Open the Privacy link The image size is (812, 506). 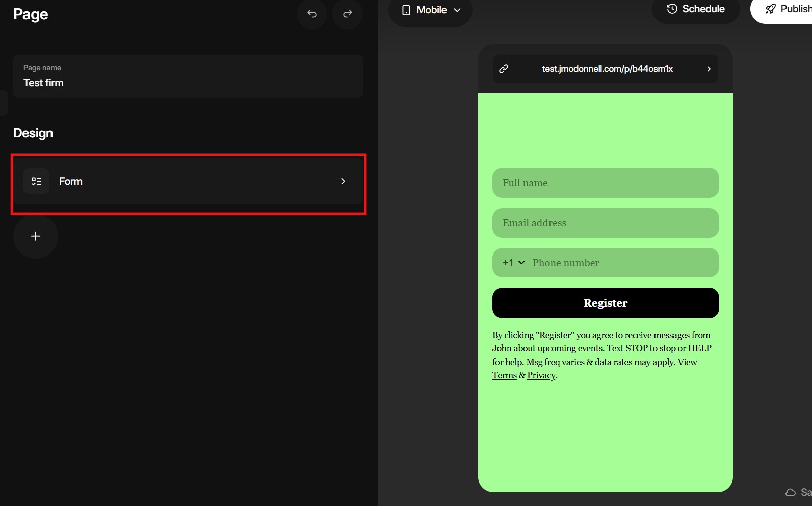541,375
